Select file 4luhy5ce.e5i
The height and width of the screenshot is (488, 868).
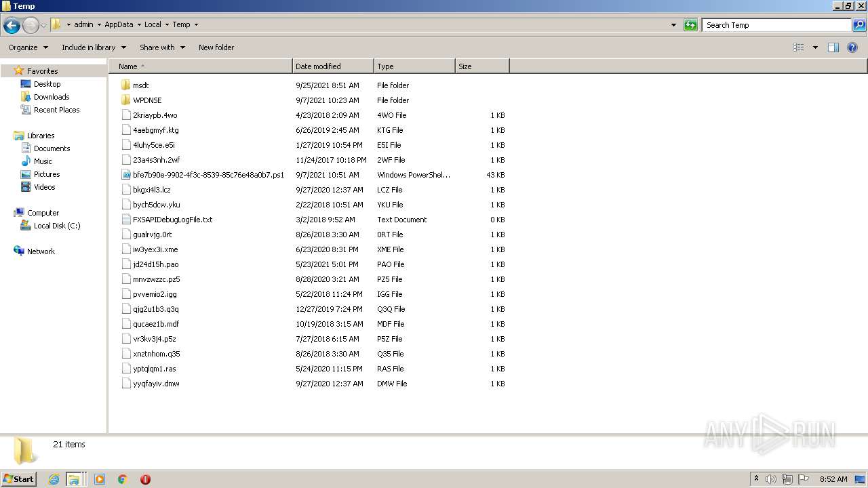tap(154, 145)
